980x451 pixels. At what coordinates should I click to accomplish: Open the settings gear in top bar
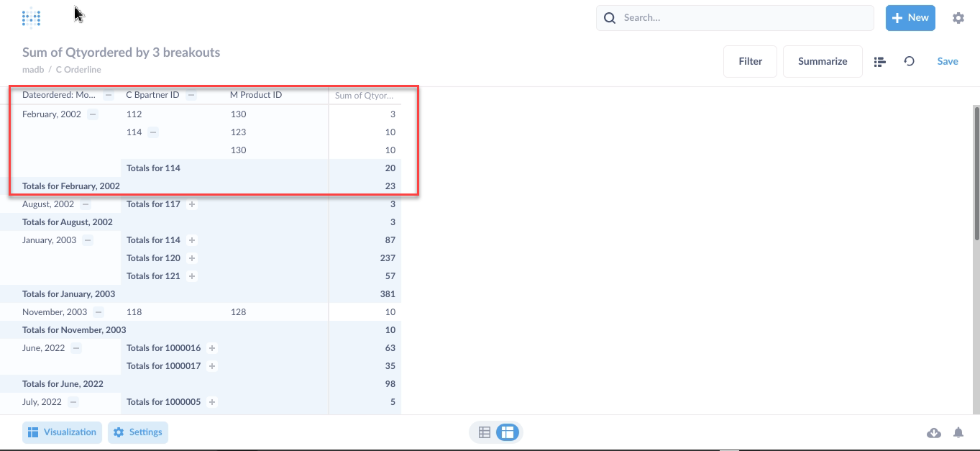(x=958, y=18)
